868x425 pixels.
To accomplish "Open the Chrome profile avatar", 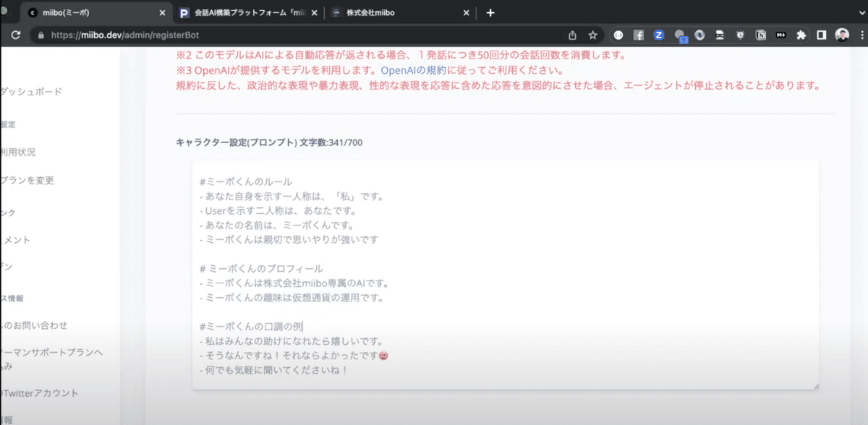I will (x=842, y=35).
